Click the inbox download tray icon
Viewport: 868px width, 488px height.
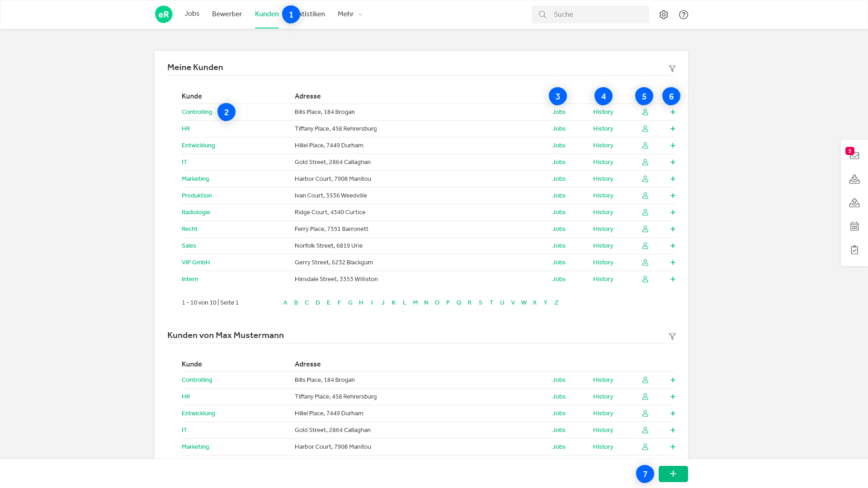pos(854,179)
